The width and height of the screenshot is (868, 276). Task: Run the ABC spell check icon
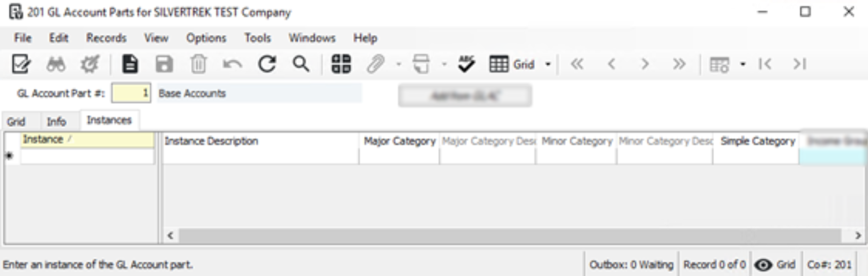click(x=466, y=64)
